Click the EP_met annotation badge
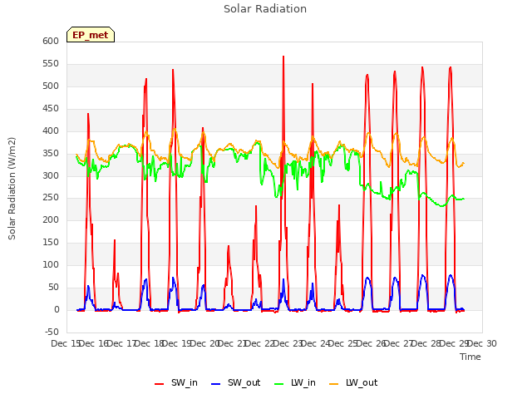The width and height of the screenshot is (532, 399). pos(91,35)
